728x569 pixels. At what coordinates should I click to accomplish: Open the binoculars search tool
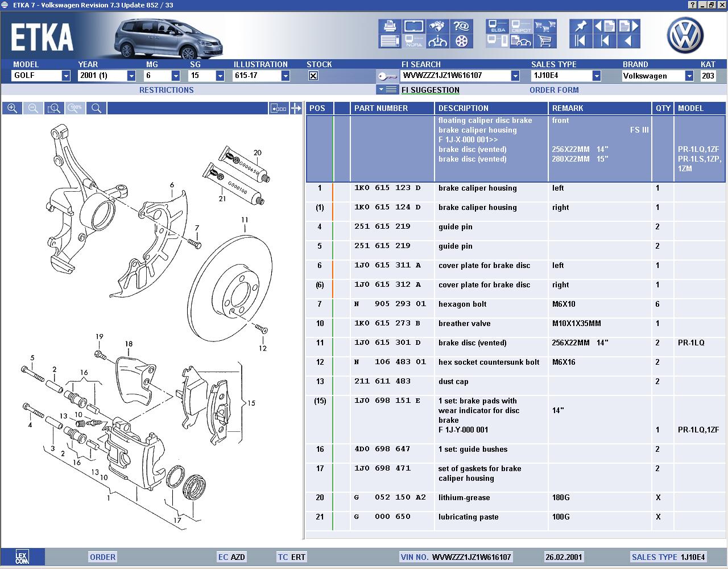tap(437, 26)
